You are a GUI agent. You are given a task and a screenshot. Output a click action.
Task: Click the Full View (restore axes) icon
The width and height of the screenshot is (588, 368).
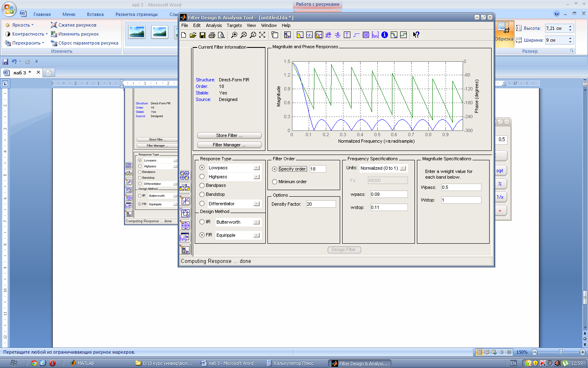[262, 35]
